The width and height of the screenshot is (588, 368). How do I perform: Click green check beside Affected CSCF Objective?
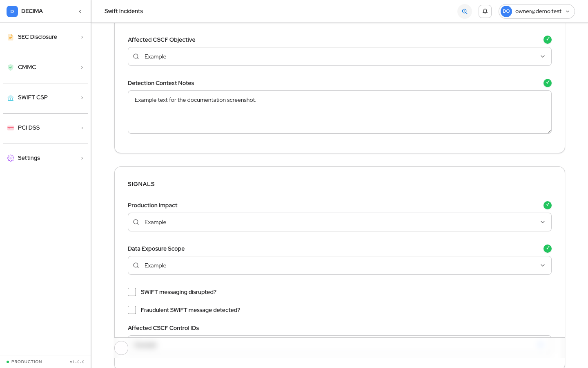[548, 40]
